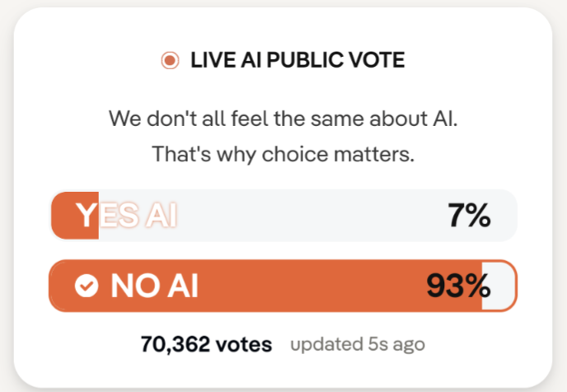Click the "NO AI" label text
The height and width of the screenshot is (392, 567).
[x=154, y=286]
